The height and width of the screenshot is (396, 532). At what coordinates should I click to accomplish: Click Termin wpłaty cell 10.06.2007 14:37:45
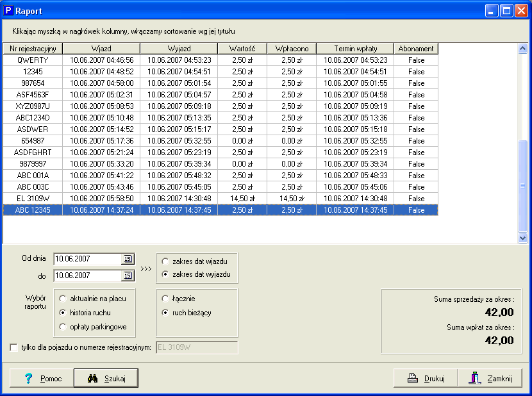[x=355, y=210]
